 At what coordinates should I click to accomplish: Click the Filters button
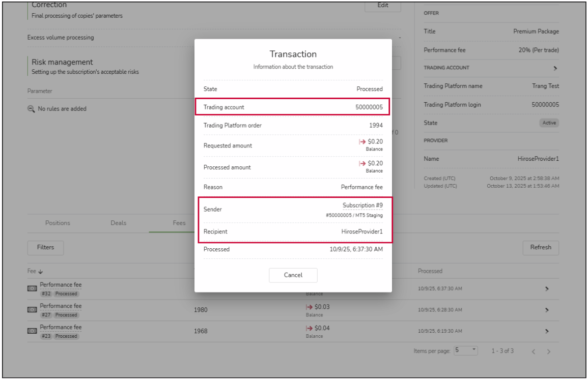45,248
